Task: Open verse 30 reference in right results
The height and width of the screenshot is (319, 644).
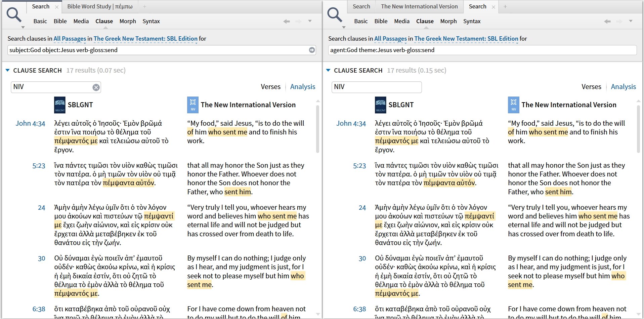Action: tap(362, 258)
